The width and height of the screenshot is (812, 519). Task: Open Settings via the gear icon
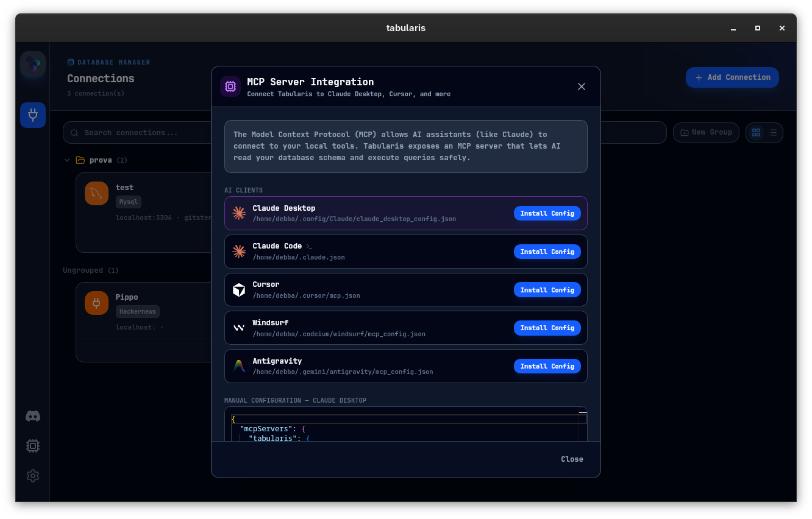click(x=32, y=476)
